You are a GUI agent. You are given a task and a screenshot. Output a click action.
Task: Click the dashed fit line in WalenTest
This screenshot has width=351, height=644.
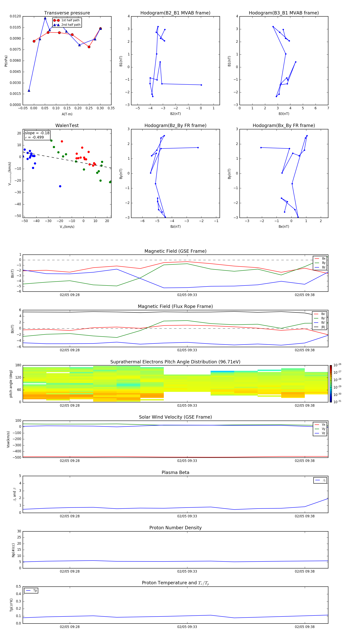pos(67,160)
